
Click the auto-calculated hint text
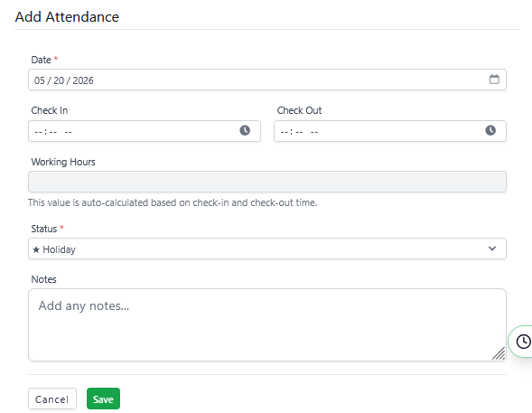[x=173, y=202]
